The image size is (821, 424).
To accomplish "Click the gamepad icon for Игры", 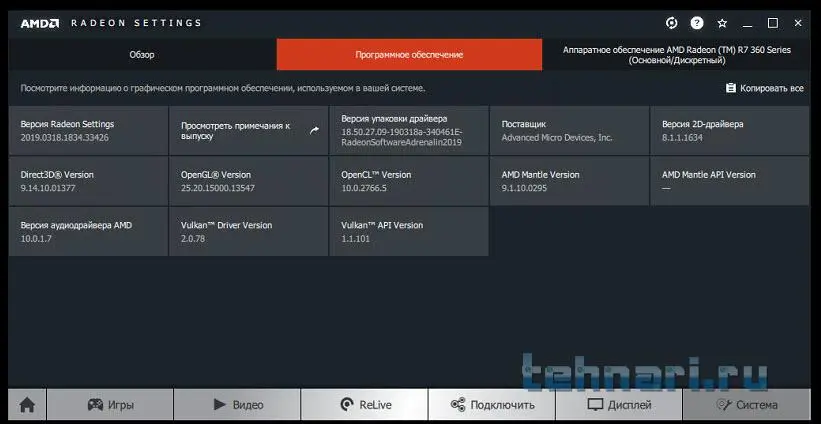I will (x=95, y=404).
